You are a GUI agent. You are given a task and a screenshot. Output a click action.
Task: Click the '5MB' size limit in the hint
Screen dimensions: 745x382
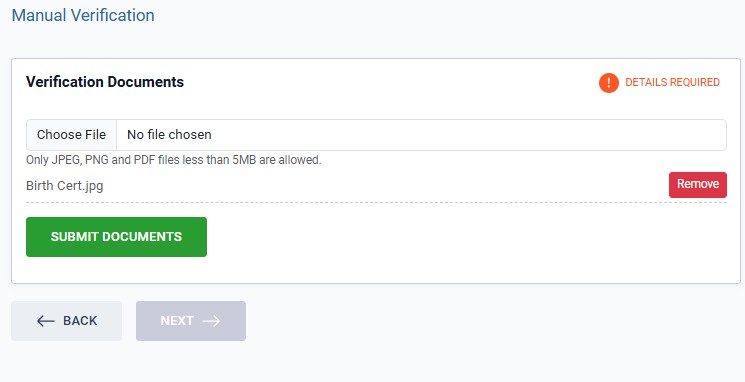(244, 160)
